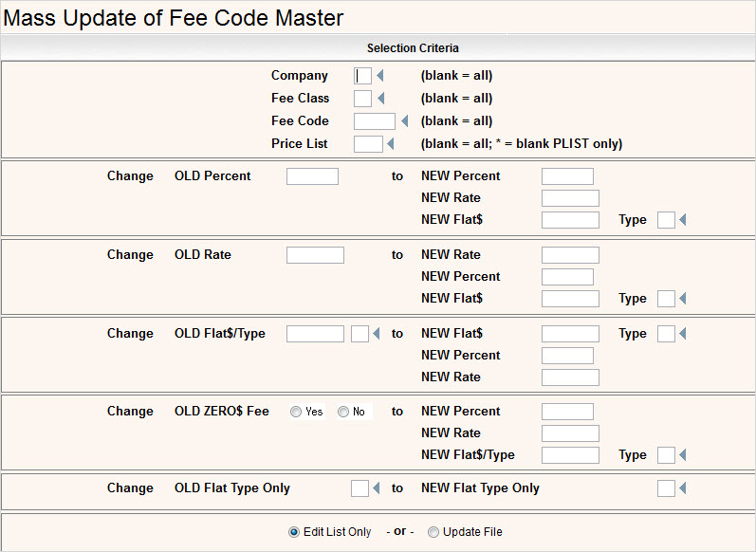Click Type box in OLD Percent section
The height and width of the screenshot is (552, 756).
(x=666, y=220)
